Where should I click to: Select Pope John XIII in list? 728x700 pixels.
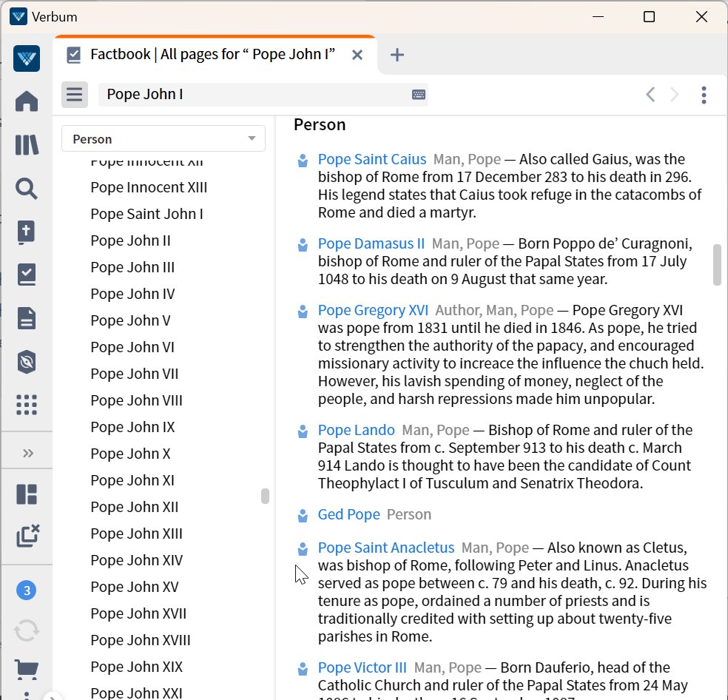(x=136, y=534)
